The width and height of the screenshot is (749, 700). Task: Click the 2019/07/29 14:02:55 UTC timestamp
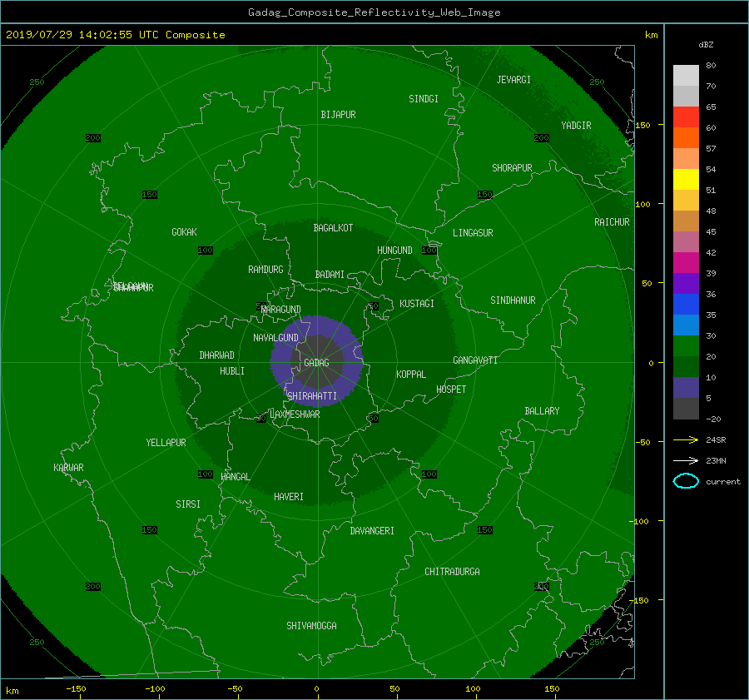pyautogui.click(x=82, y=35)
